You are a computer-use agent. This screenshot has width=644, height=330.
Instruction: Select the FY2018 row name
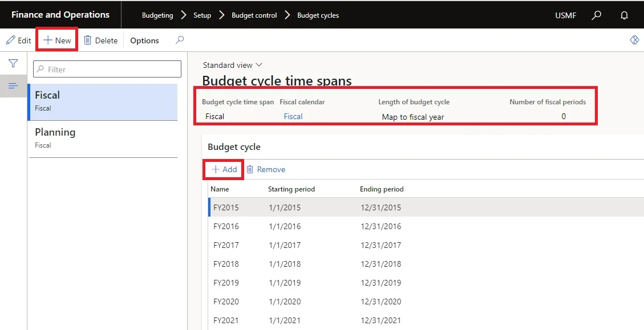(226, 264)
